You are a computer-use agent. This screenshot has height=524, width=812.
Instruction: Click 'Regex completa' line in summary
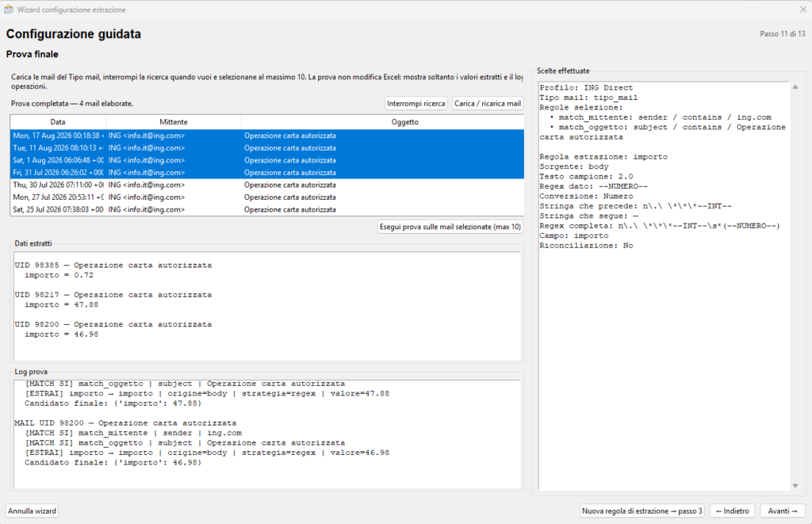point(659,226)
